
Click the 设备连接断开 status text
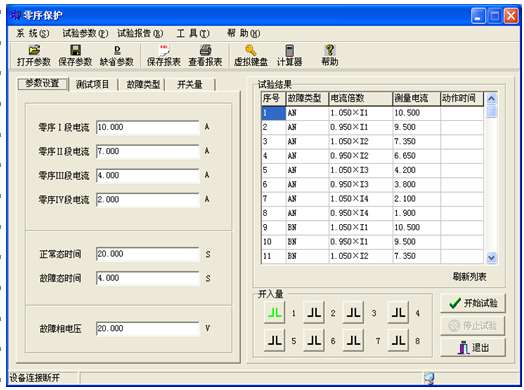34,378
